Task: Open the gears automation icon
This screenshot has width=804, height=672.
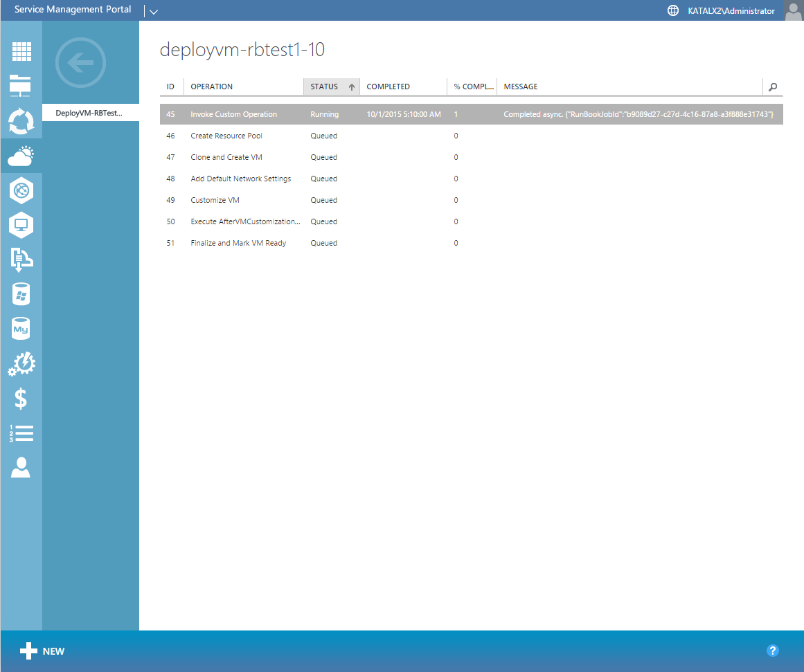Action: pos(21,364)
